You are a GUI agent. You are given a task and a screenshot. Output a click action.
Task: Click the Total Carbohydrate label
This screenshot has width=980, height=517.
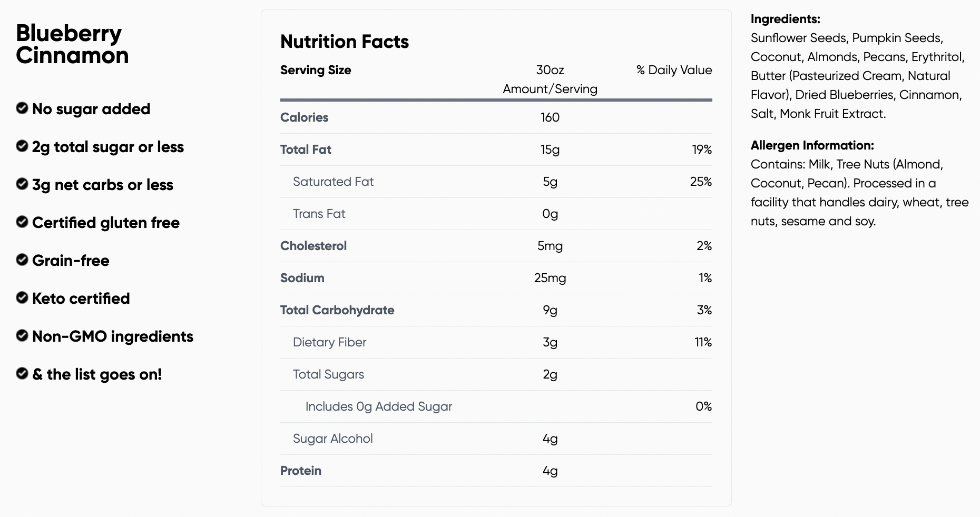coord(337,310)
